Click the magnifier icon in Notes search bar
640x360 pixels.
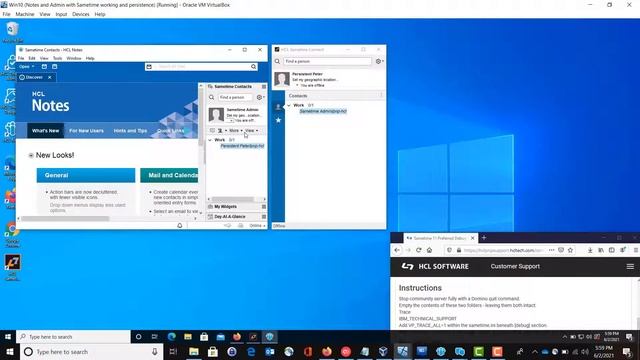(x=253, y=67)
